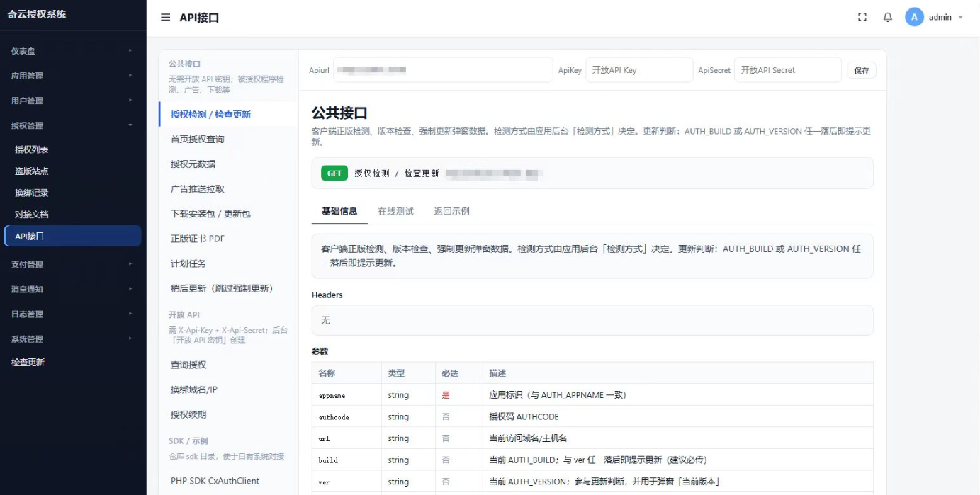
Task: Open 对接文档 in the sidebar
Action: [x=73, y=214]
